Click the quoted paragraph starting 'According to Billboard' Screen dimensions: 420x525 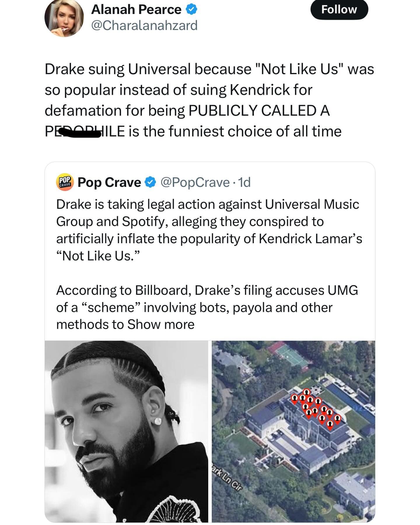207,307
